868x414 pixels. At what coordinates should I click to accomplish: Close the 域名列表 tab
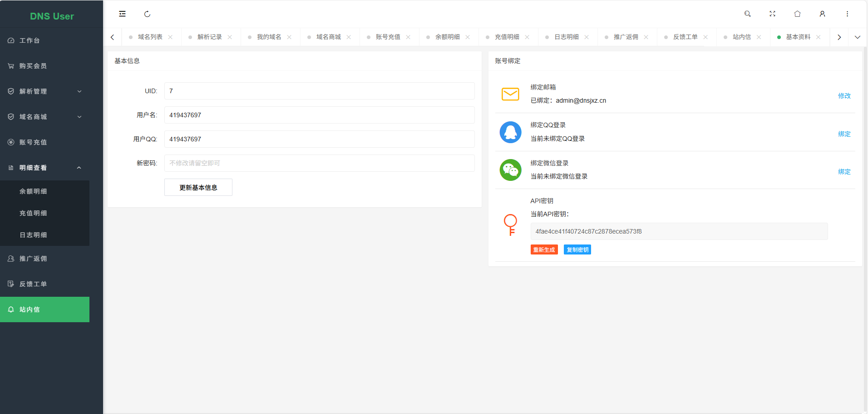tap(170, 37)
